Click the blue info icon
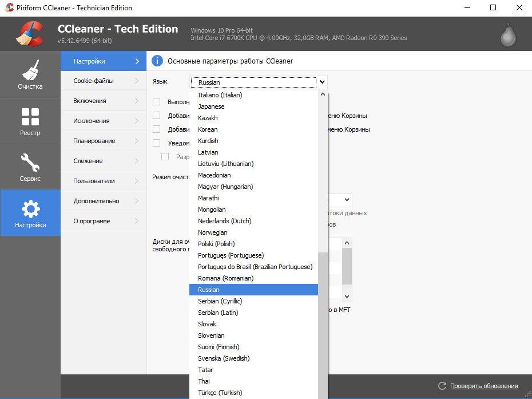The height and width of the screenshot is (399, 532). (x=157, y=61)
